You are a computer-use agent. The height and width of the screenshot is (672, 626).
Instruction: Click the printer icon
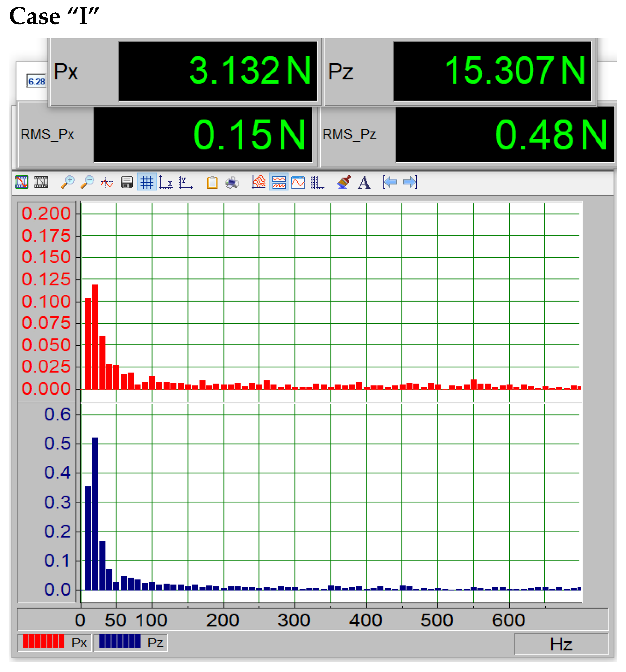pos(232,182)
